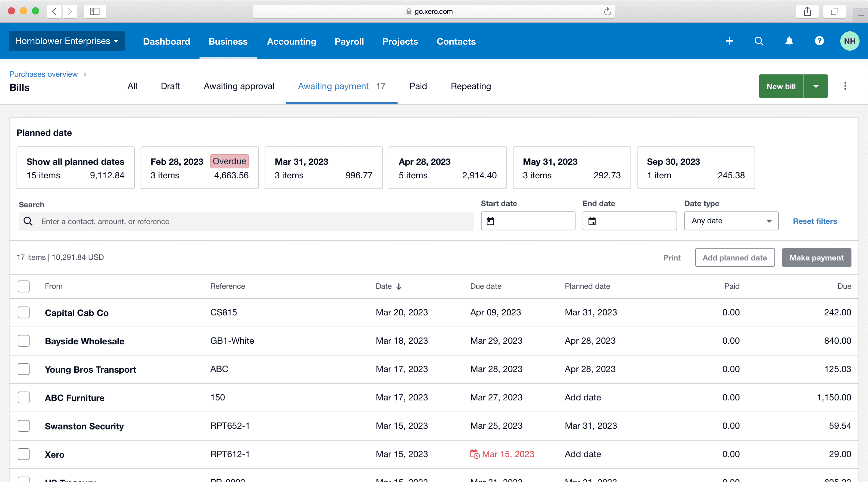The height and width of the screenshot is (482, 868).
Task: Click the Reset filters link
Action: coord(815,221)
